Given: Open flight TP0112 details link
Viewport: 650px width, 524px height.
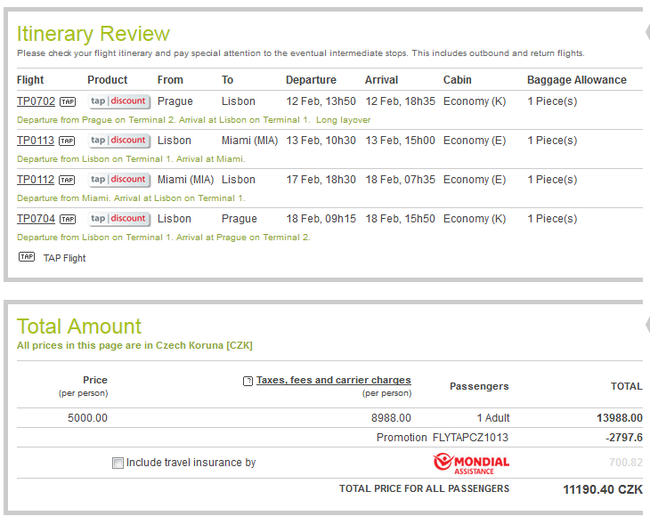Looking at the screenshot, I should 35,180.
